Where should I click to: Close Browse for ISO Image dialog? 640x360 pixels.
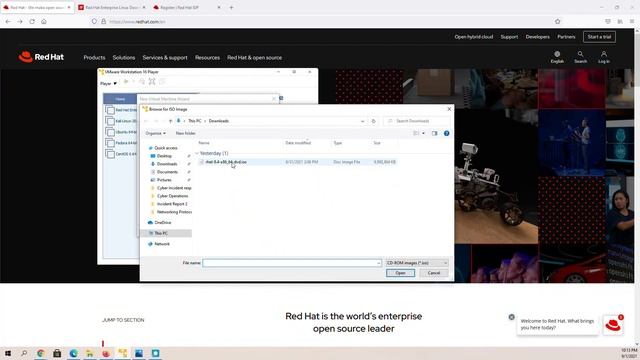click(449, 109)
